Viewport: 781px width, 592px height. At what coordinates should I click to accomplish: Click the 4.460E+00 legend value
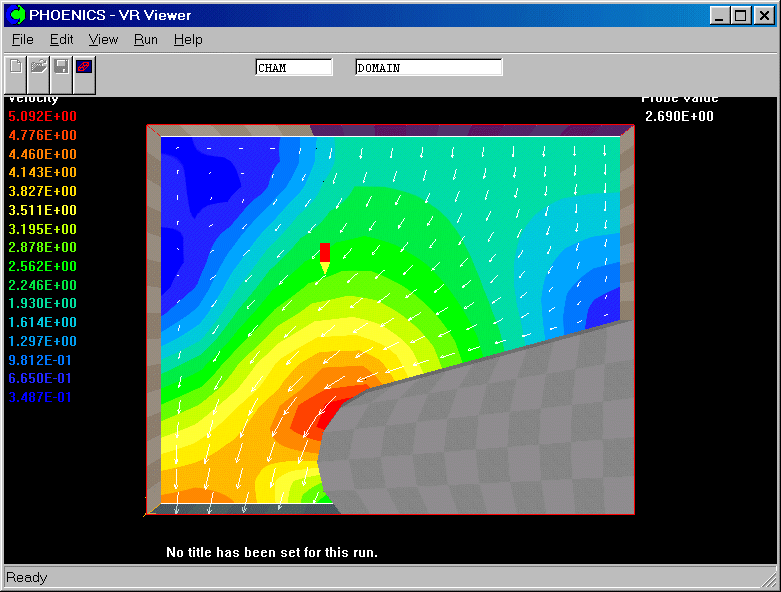pyautogui.click(x=42, y=154)
